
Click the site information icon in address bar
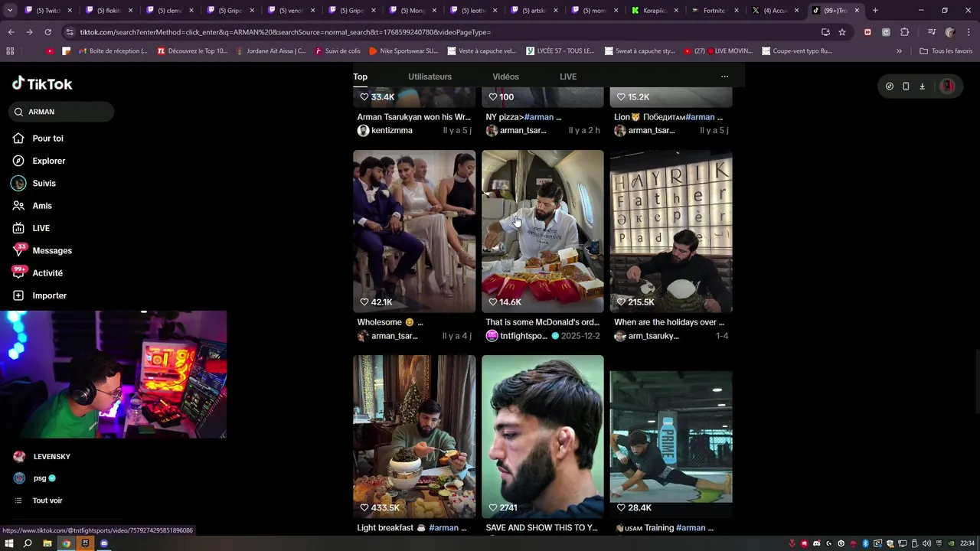click(x=70, y=32)
